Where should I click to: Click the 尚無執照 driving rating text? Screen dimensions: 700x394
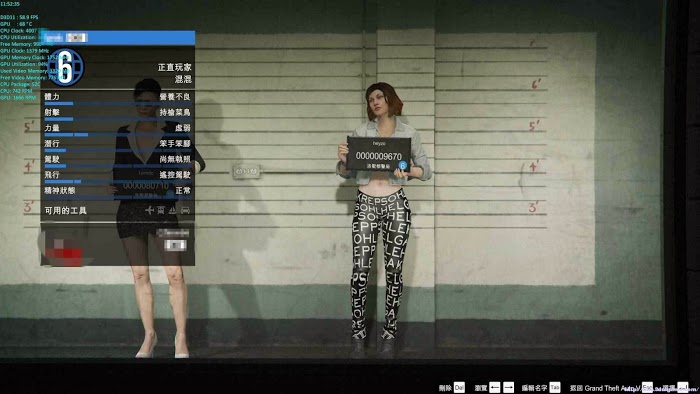pyautogui.click(x=175, y=159)
